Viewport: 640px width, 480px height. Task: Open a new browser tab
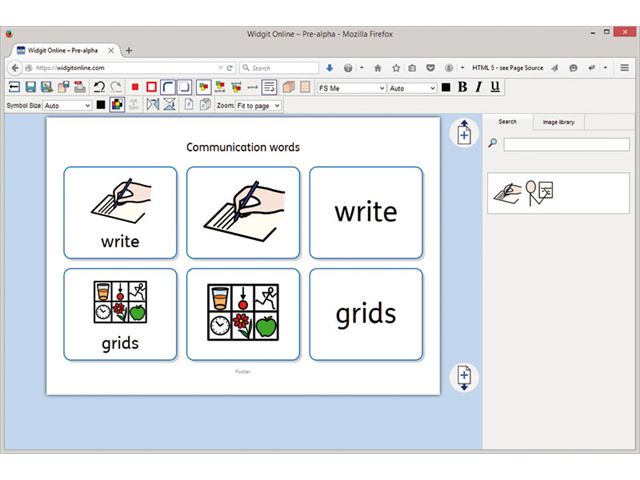[129, 51]
